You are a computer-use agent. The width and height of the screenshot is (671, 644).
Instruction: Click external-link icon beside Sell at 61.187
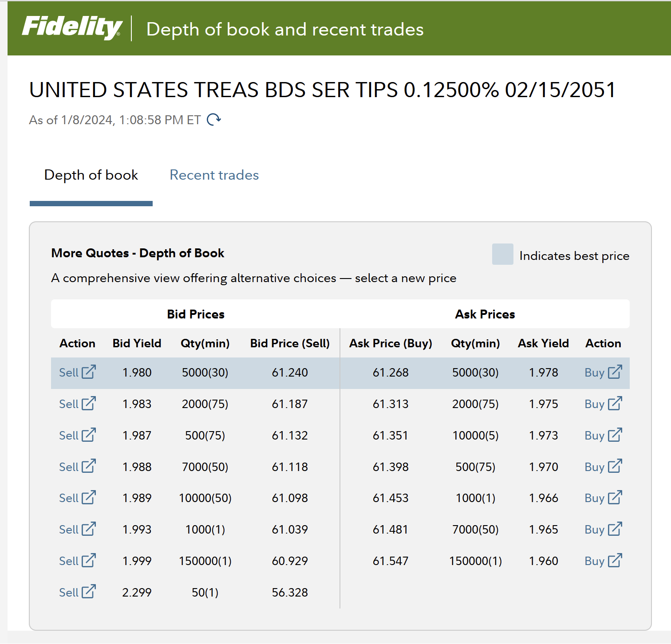point(88,403)
